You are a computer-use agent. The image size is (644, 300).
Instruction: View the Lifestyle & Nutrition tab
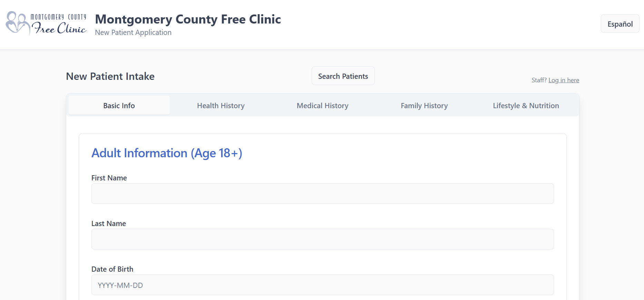click(526, 105)
